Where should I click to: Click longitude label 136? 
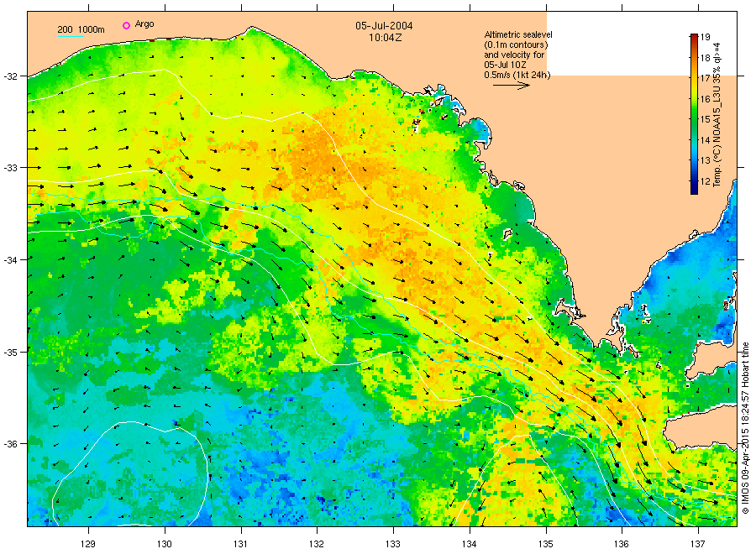point(622,544)
